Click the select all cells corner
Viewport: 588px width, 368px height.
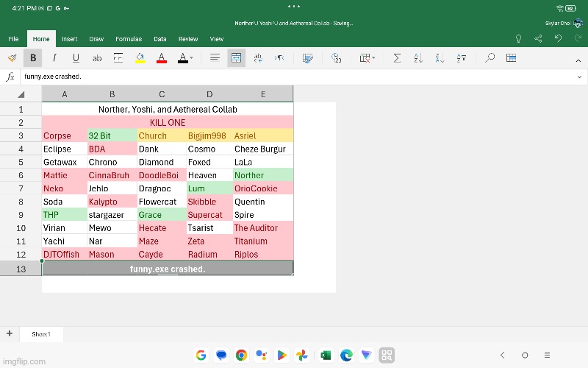click(21, 94)
